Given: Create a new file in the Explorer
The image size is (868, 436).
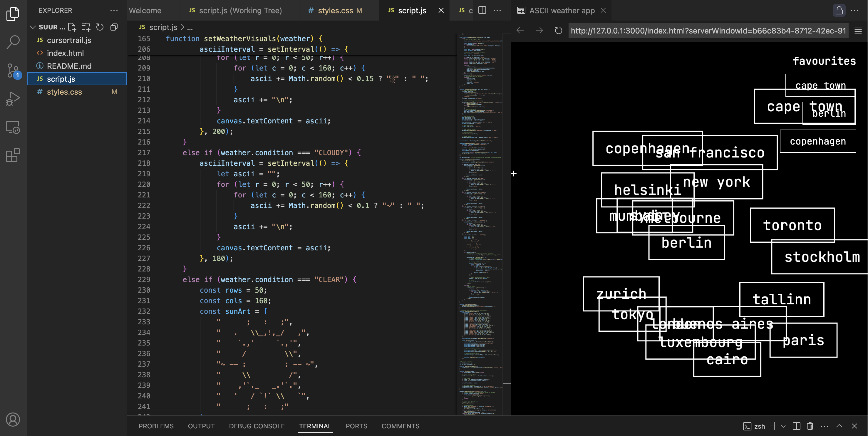Looking at the screenshot, I should pos(72,27).
